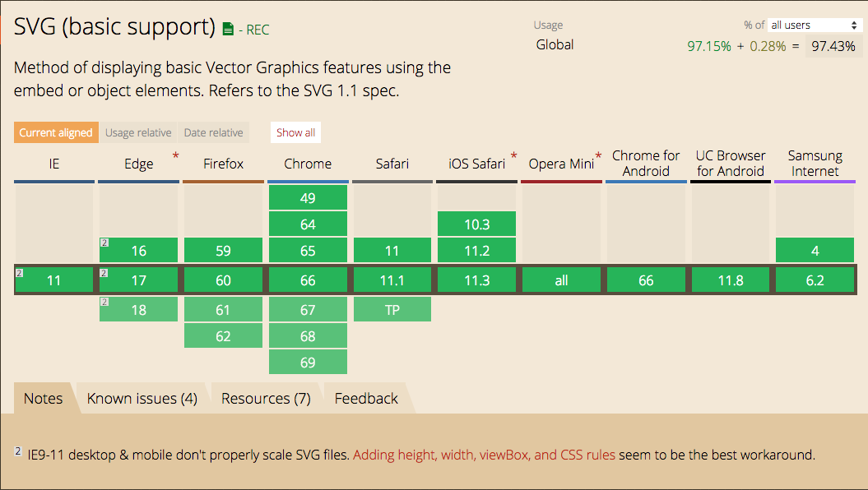Image resolution: width=868 pixels, height=490 pixels.
Task: Select the Safari 11 version cell
Action: point(392,250)
